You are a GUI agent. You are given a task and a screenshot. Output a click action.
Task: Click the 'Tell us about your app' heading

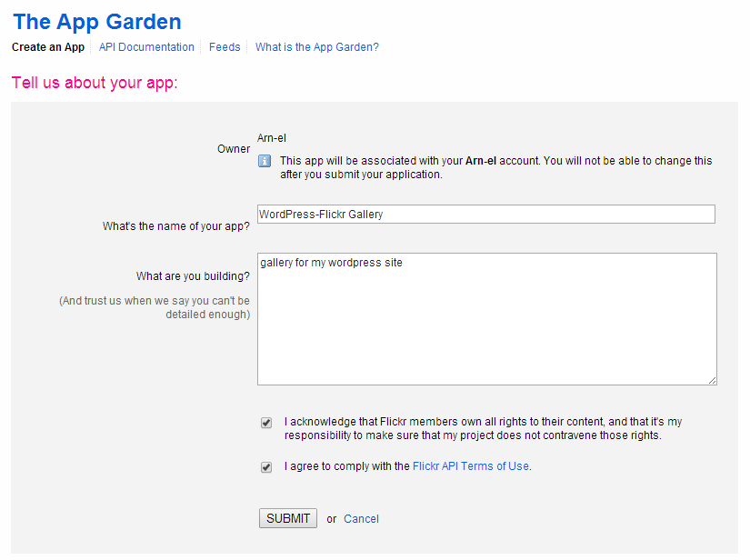pyautogui.click(x=95, y=84)
